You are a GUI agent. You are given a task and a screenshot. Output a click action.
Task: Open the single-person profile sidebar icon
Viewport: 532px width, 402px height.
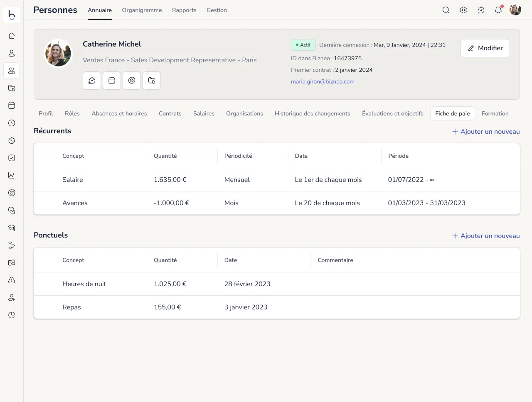point(12,53)
